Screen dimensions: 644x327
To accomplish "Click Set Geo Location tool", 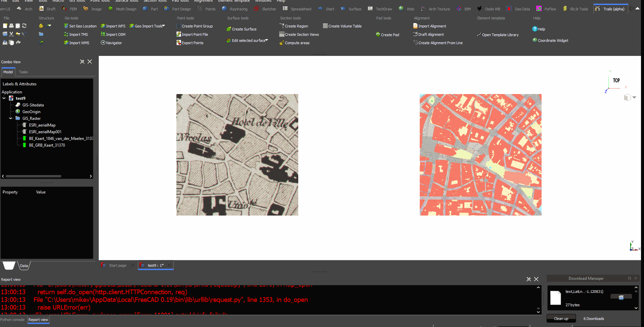I will (80, 26).
